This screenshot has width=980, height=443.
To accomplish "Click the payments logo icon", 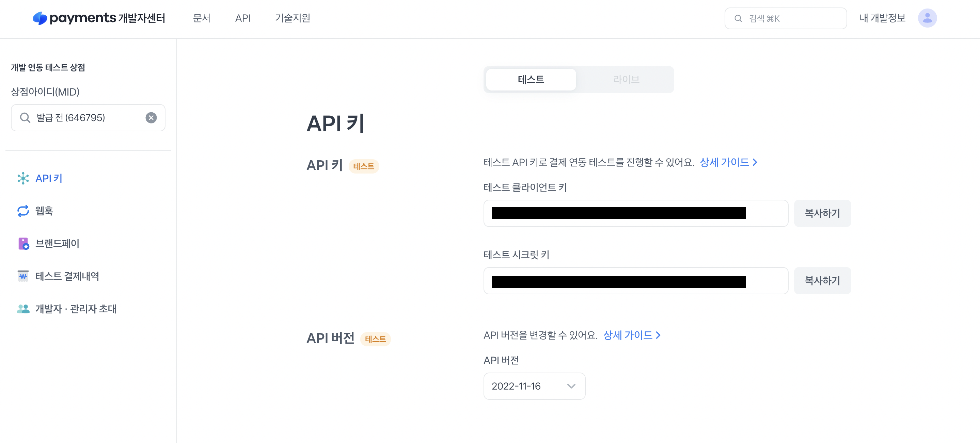I will (x=40, y=18).
